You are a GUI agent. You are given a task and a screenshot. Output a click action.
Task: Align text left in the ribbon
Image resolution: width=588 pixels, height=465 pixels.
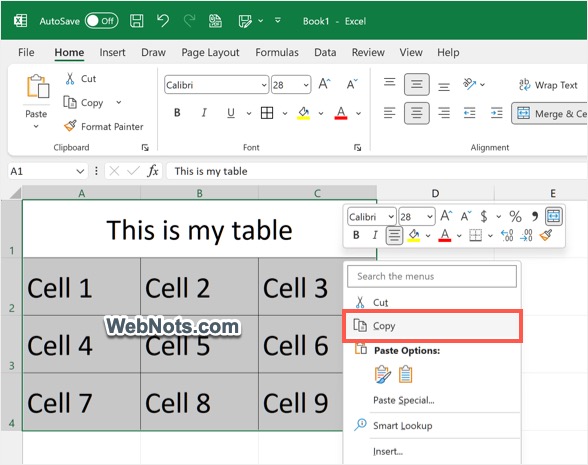[x=390, y=112]
